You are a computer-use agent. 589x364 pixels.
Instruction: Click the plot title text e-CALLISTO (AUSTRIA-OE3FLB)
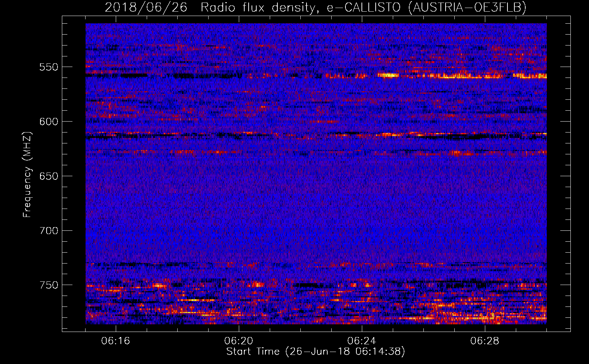coord(427,7)
